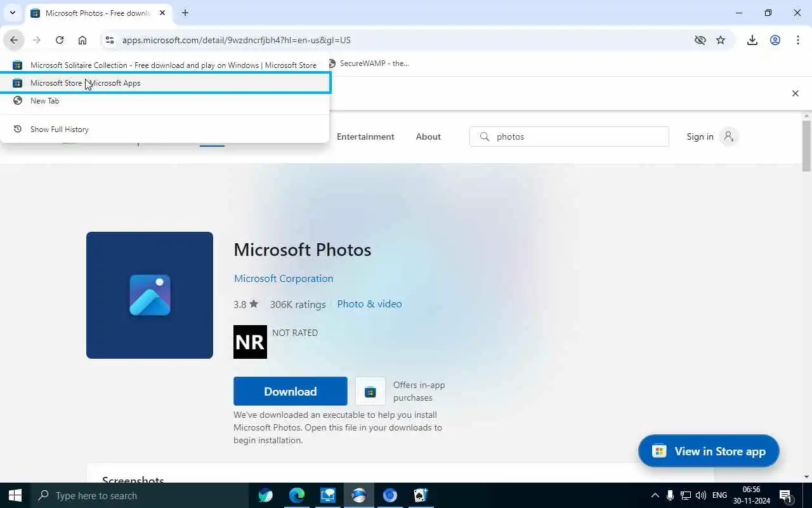Open the network tray icon
Viewport: 812px width, 508px height.
(x=686, y=495)
